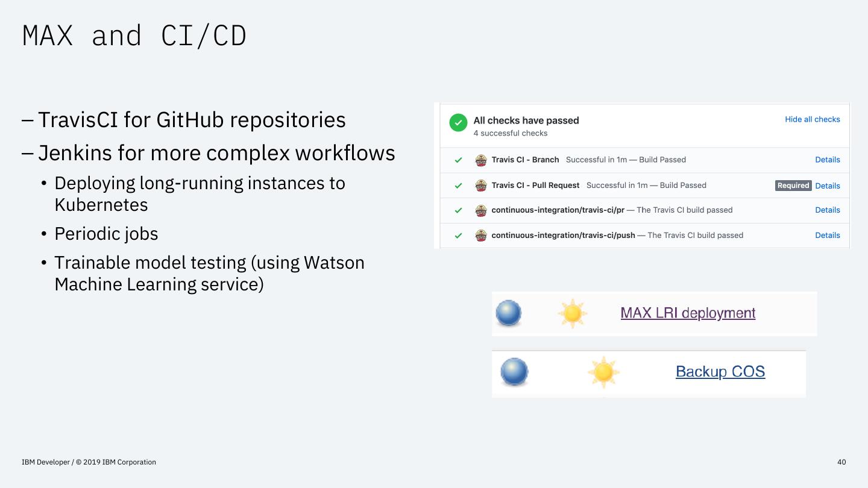Viewport: 868px width, 488px height.
Task: Open Details for Travis CI - Branch
Action: (x=827, y=160)
